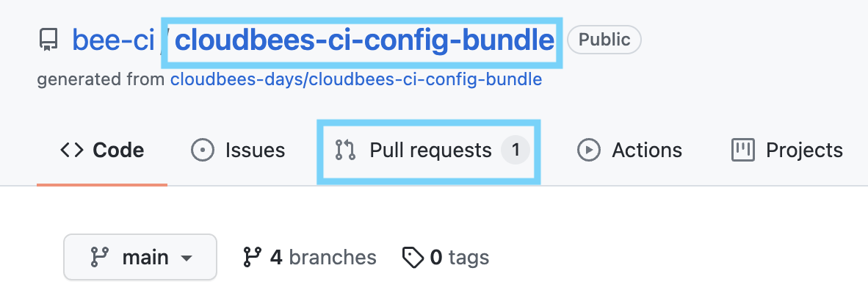The height and width of the screenshot is (304, 868).
Task: Open the cloudbees-days template repository link
Action: (x=356, y=79)
